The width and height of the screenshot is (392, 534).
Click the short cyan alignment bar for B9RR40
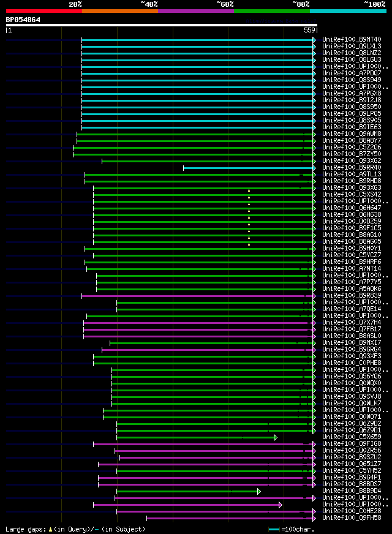tap(249, 168)
